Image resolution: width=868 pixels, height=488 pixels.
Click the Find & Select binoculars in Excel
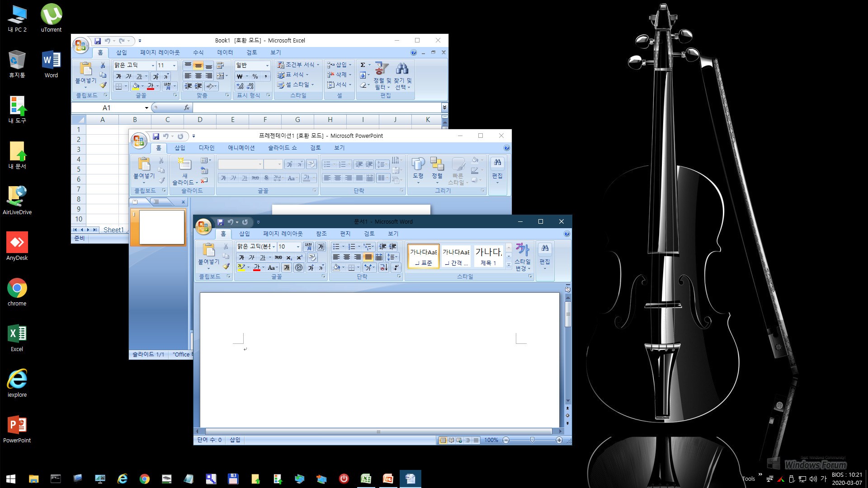[x=402, y=68]
